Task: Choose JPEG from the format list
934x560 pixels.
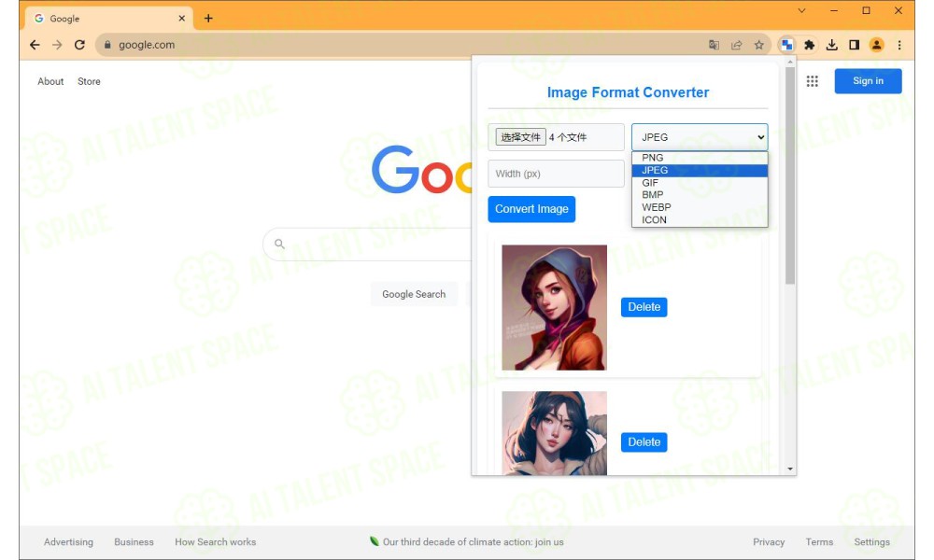Action: [x=700, y=170]
